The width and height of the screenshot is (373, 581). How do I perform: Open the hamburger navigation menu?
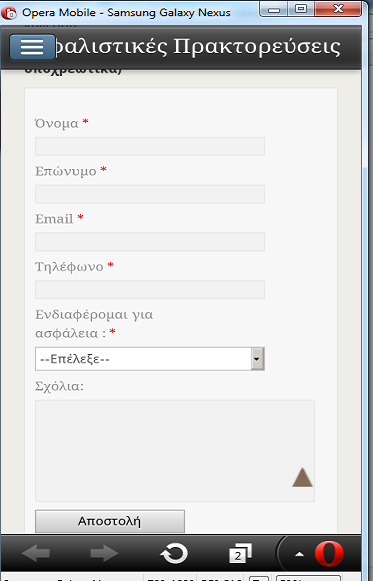tap(32, 47)
